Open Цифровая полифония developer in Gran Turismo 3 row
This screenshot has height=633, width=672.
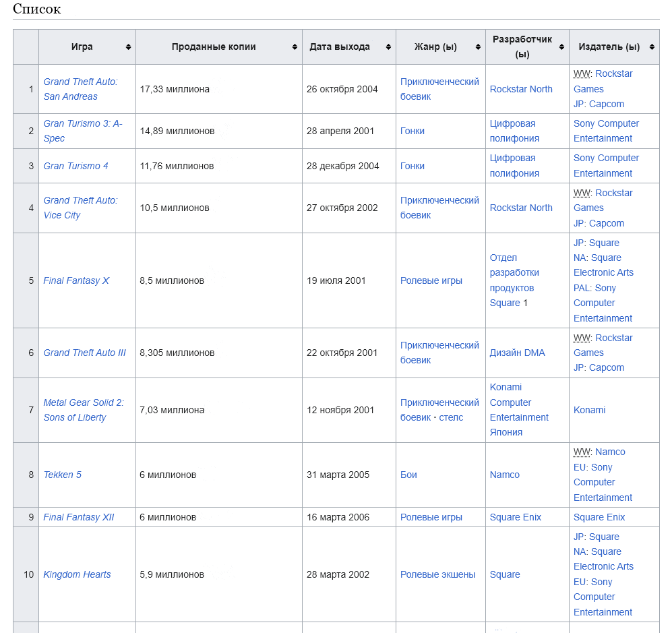(x=514, y=131)
